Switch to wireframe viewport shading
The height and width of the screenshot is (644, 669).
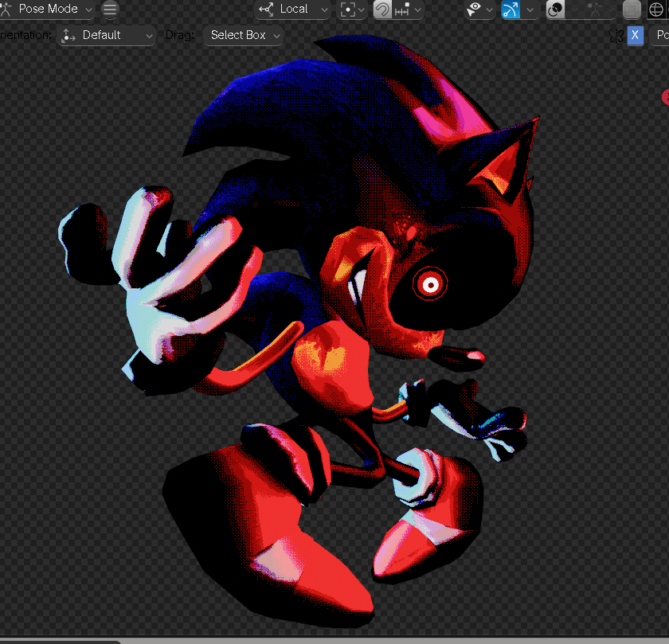656,9
